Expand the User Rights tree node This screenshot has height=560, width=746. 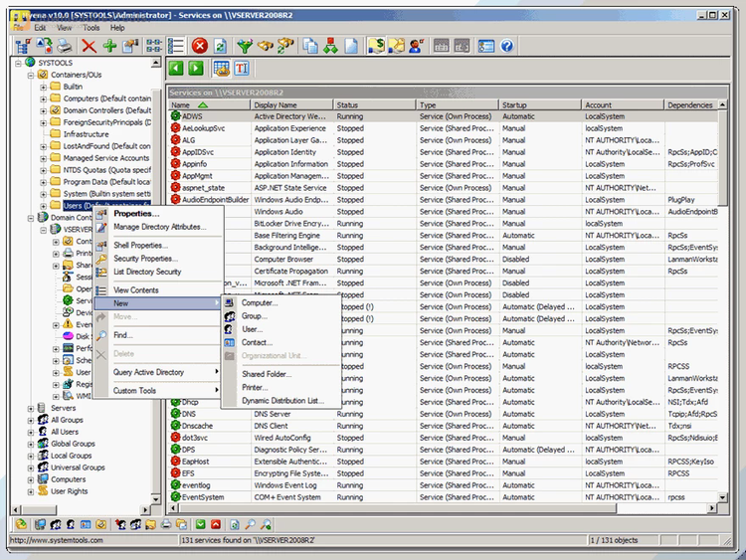[31, 491]
